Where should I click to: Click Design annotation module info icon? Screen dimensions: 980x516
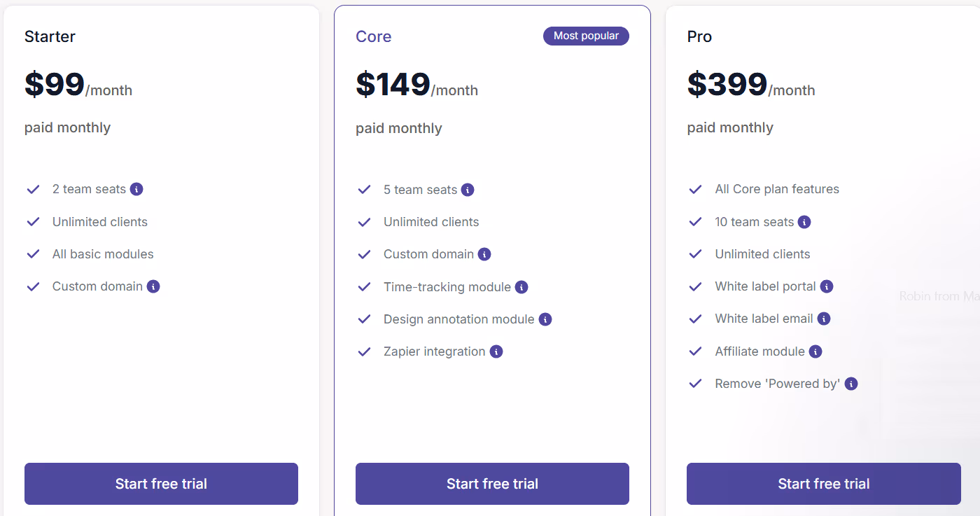click(x=545, y=319)
